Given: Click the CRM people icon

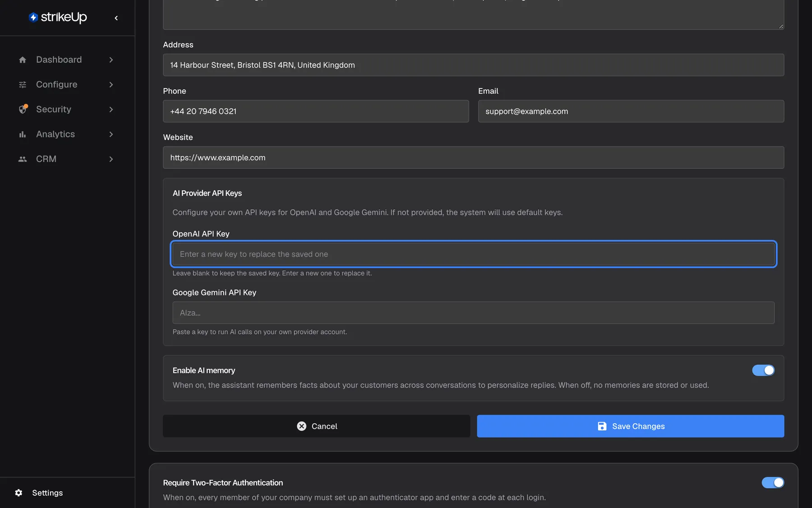Looking at the screenshot, I should [23, 159].
